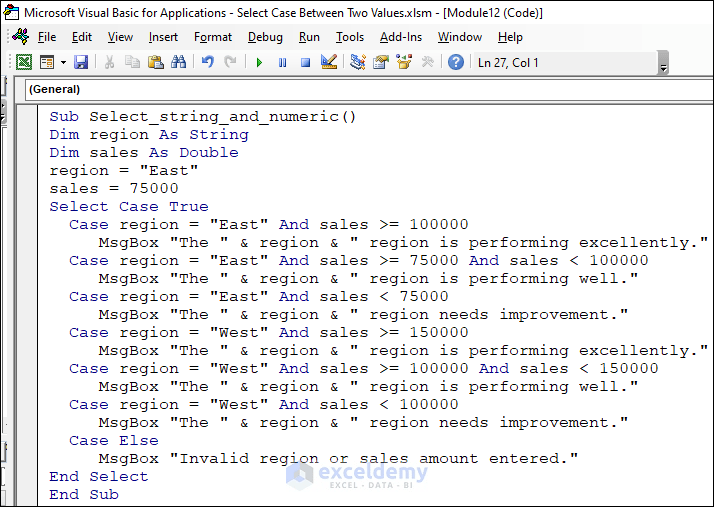Click the line region = "East"

point(124,171)
